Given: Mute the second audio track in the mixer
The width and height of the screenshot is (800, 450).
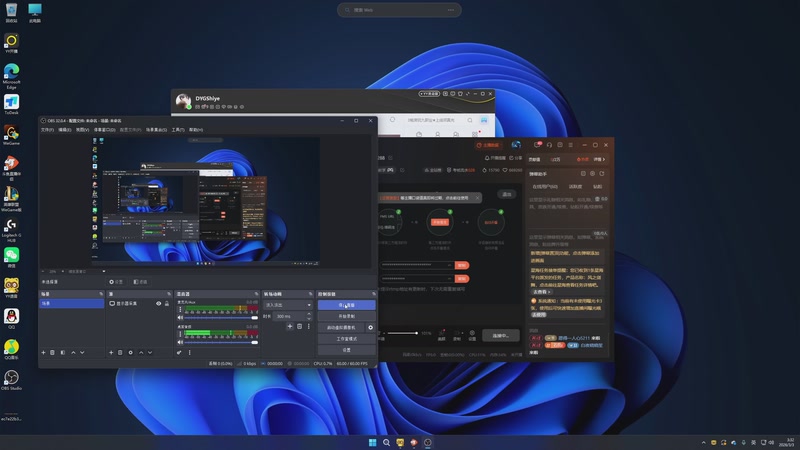Looking at the screenshot, I should coord(180,342).
